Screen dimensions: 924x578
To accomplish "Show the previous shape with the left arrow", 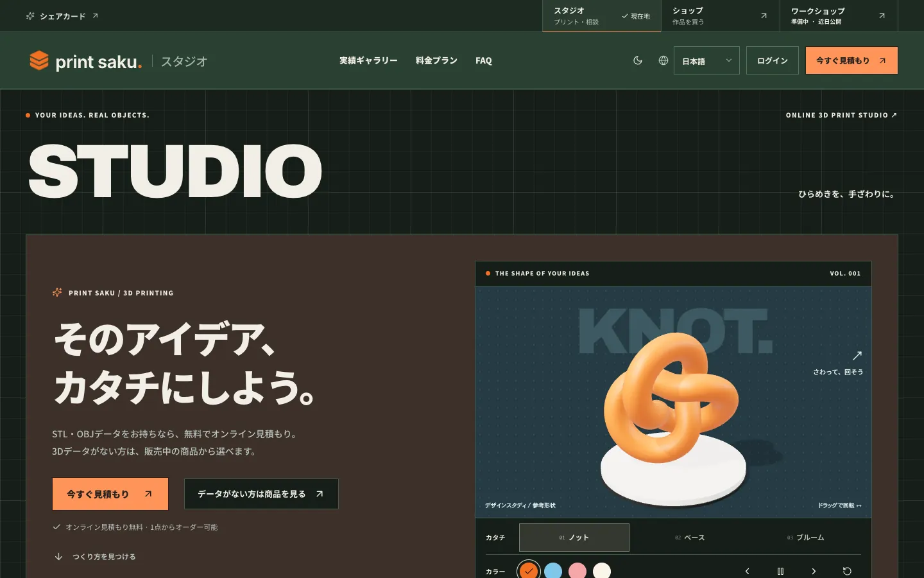I will click(x=747, y=571).
